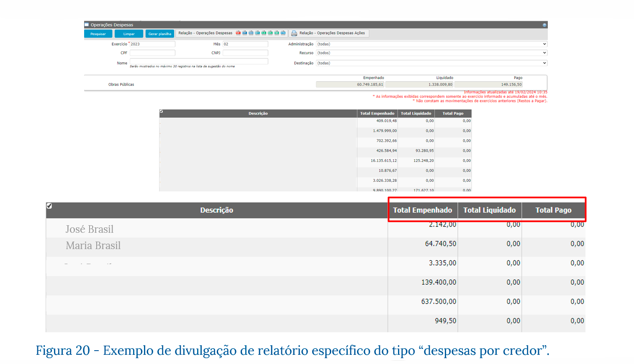Open help icon on Operações Despesas title bar

point(544,25)
